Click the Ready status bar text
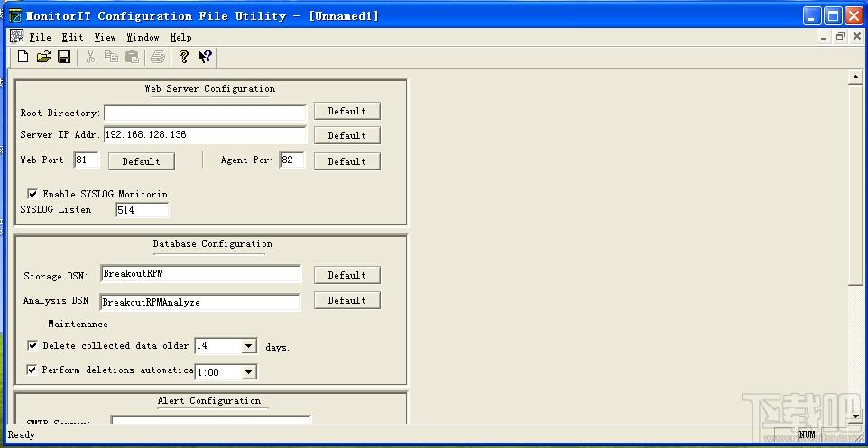 pos(22,434)
